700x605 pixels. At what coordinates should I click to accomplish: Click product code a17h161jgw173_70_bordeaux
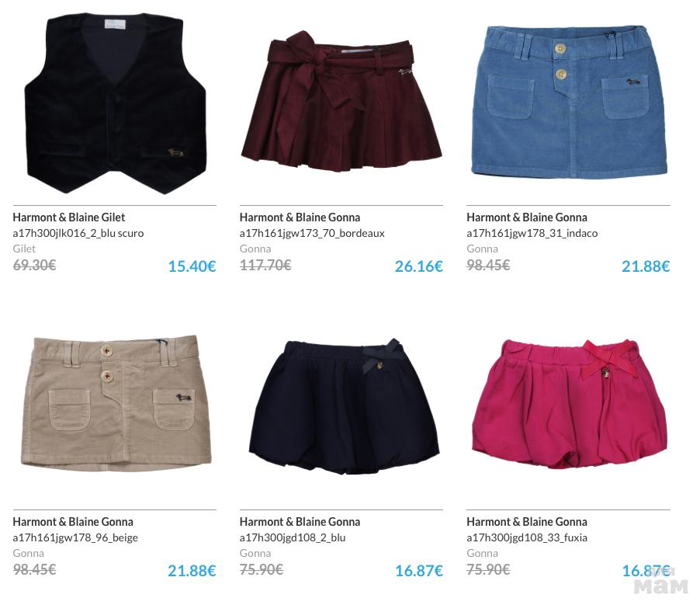point(312,233)
